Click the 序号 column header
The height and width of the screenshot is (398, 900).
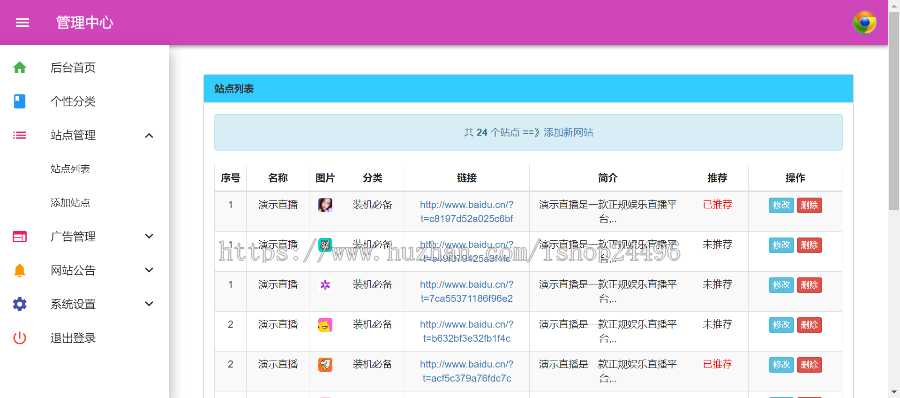(230, 178)
